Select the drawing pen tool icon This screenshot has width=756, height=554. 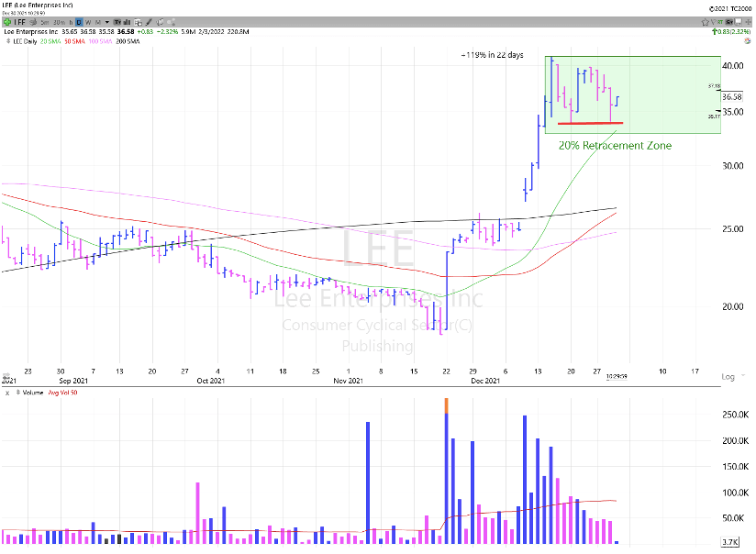click(149, 21)
